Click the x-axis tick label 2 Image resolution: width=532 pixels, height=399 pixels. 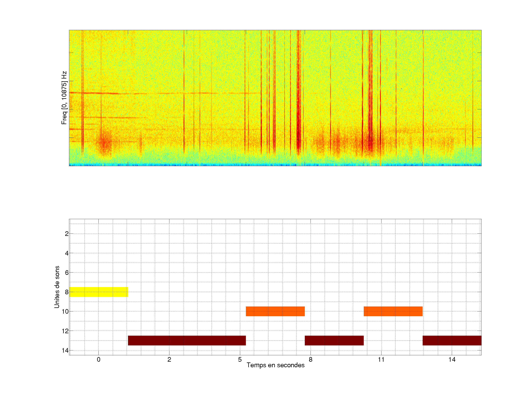click(169, 359)
